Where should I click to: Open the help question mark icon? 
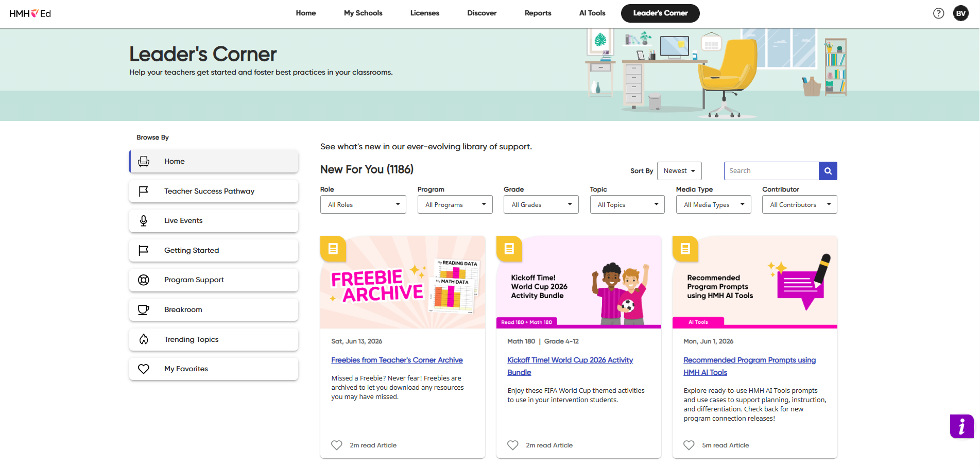tap(938, 13)
